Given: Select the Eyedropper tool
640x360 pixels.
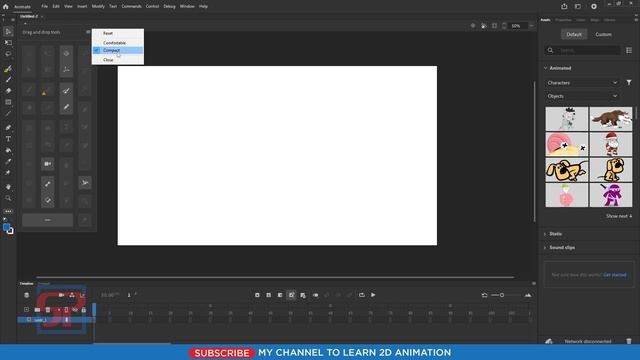Looking at the screenshot, I should [8, 162].
